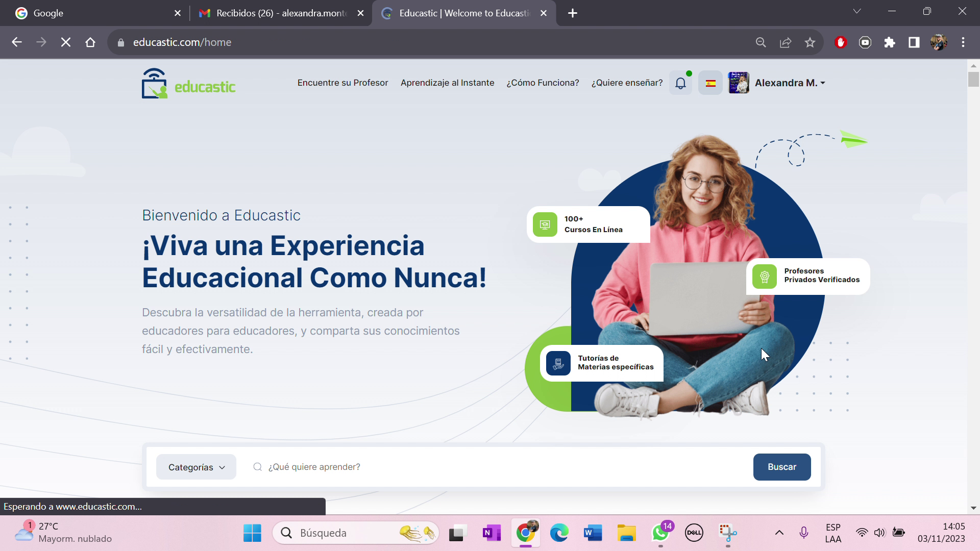Click the Educastic logo
This screenshot has height=551, width=980.
(188, 83)
